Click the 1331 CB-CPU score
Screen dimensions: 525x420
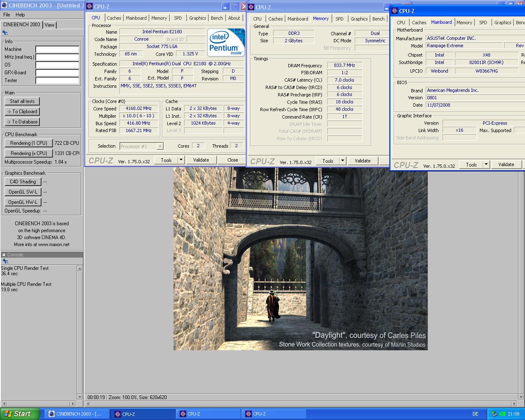click(67, 153)
